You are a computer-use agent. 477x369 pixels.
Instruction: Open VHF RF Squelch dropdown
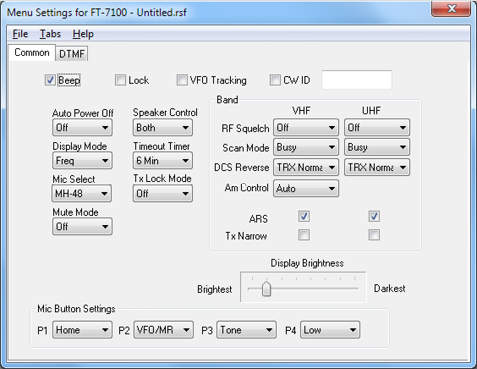(x=306, y=127)
